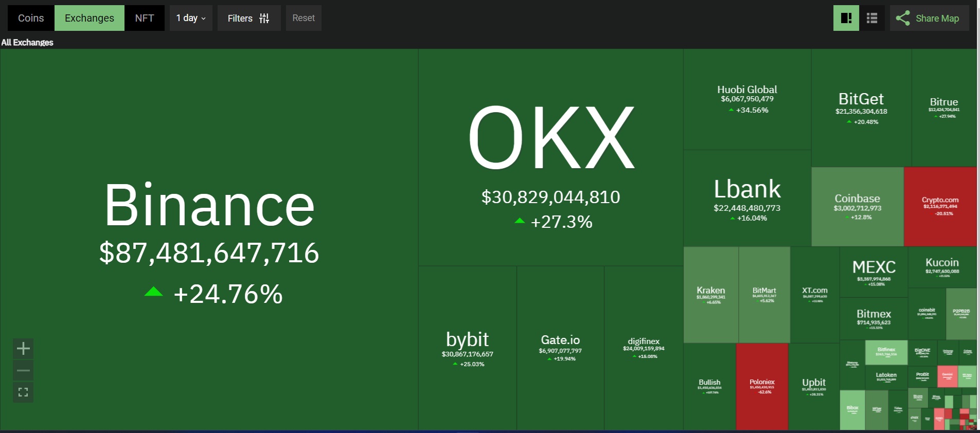The image size is (980, 433).
Task: Select the coinsbit tile
Action: point(927,314)
